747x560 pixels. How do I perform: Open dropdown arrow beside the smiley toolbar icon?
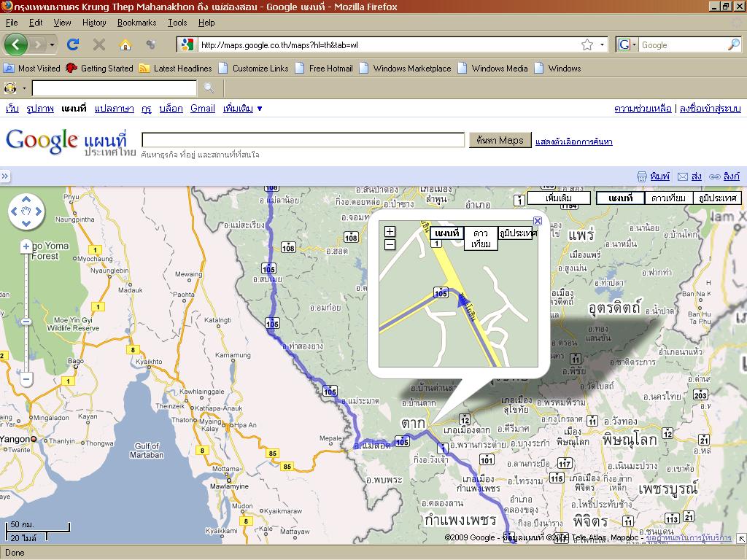click(24, 88)
